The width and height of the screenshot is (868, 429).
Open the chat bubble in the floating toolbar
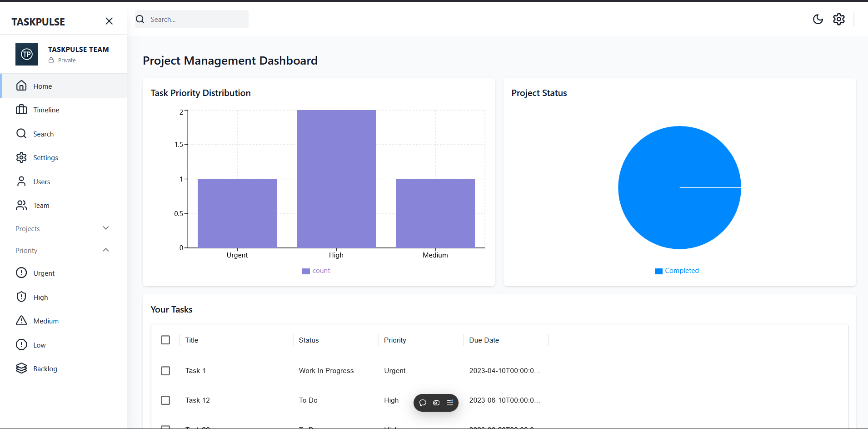[x=422, y=403]
